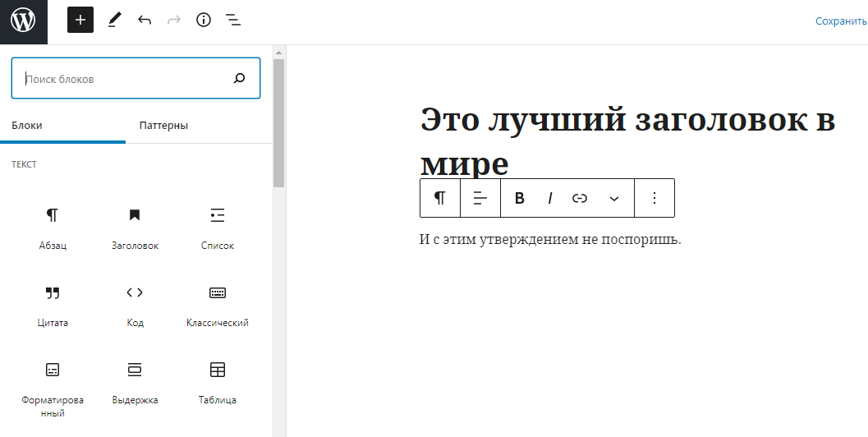Click the paragraph 'И с этим утверждением не поспоришь.'

pos(550,239)
